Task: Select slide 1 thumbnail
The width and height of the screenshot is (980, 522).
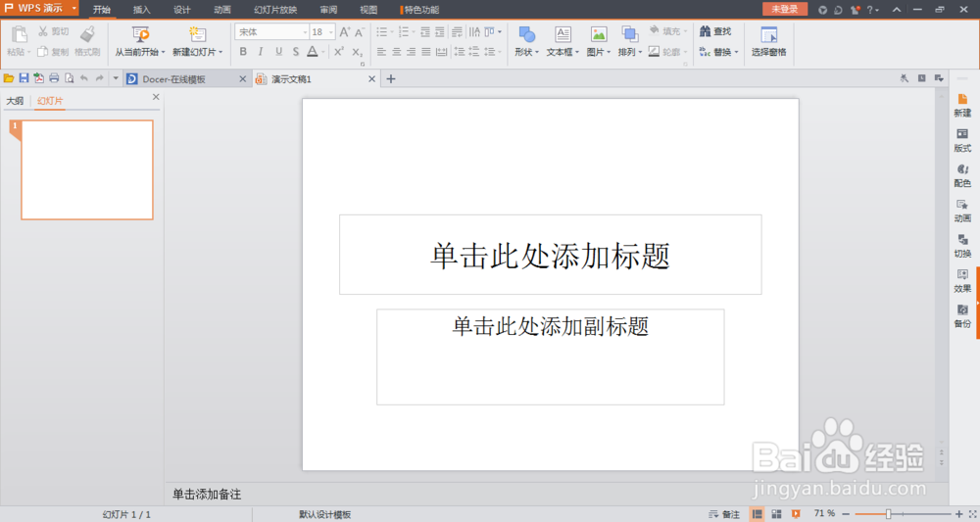Action: pos(87,169)
